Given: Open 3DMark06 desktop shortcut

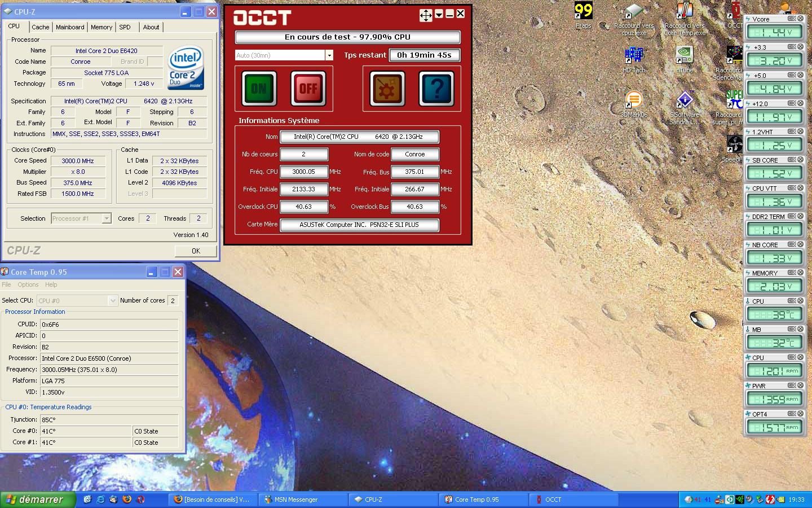Looking at the screenshot, I should [x=634, y=104].
